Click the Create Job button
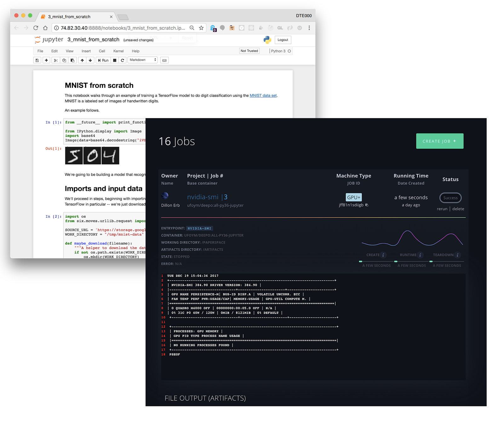The image size is (504, 422). point(439,141)
